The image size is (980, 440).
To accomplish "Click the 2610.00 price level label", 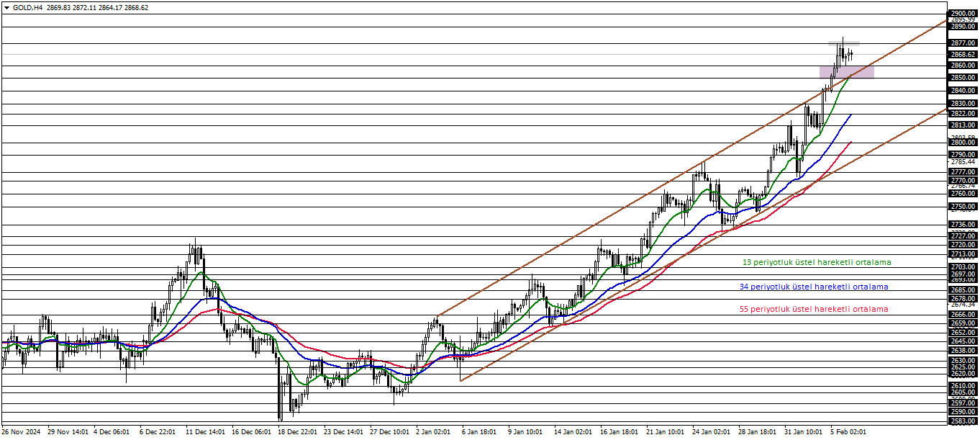I will point(963,386).
